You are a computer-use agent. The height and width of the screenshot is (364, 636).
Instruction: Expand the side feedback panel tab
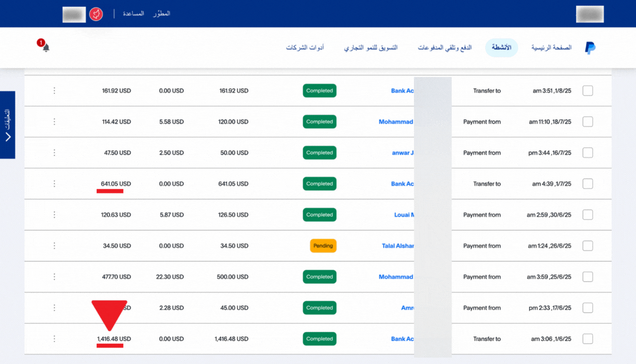tap(7, 125)
